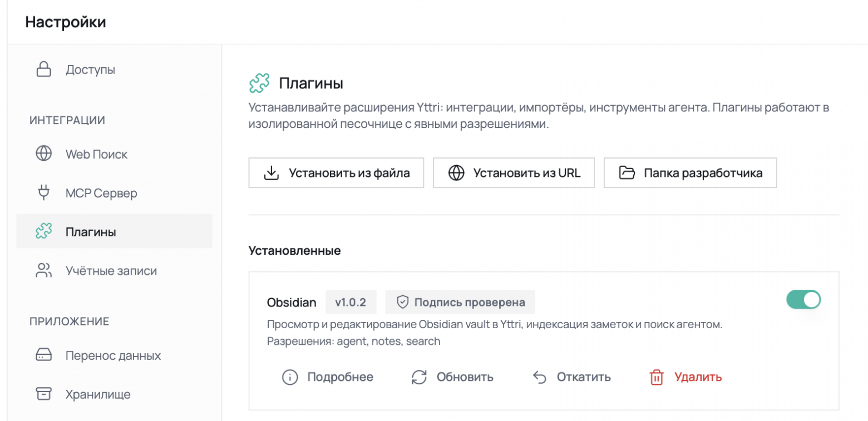Click the drive icon beside Перенос данных
The image size is (868, 421).
tap(43, 355)
